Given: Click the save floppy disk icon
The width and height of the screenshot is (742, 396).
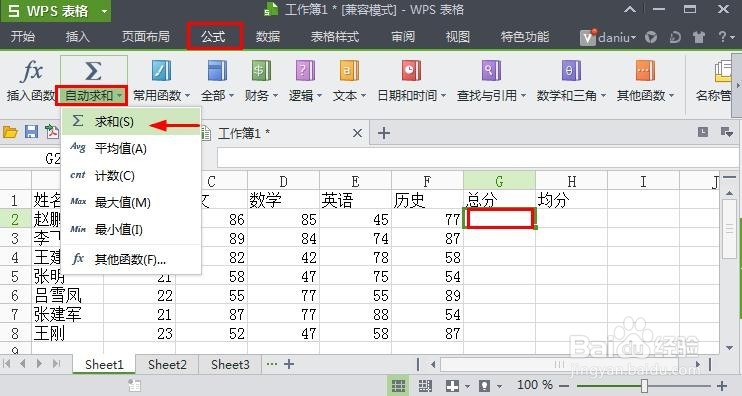Looking at the screenshot, I should point(31,132).
